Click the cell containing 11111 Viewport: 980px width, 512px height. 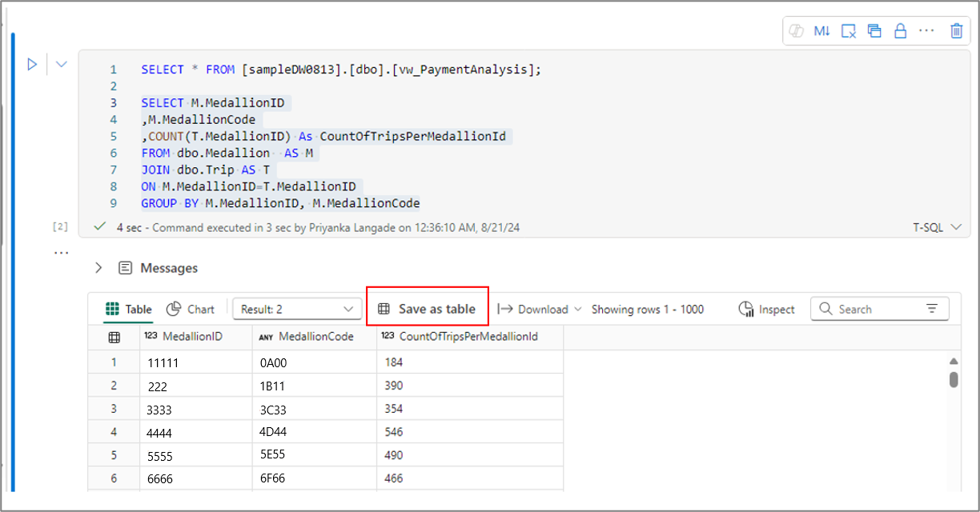coord(195,362)
